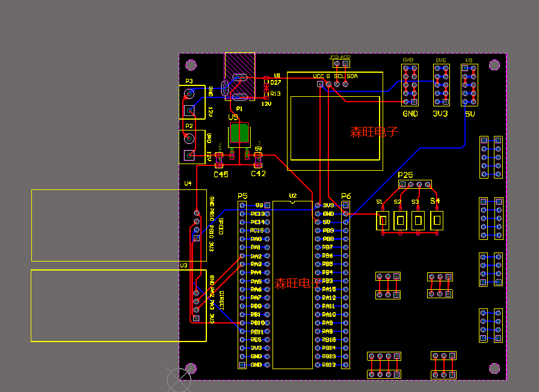Select the P2 connector designator
The height and width of the screenshot is (392, 539).
tap(189, 126)
